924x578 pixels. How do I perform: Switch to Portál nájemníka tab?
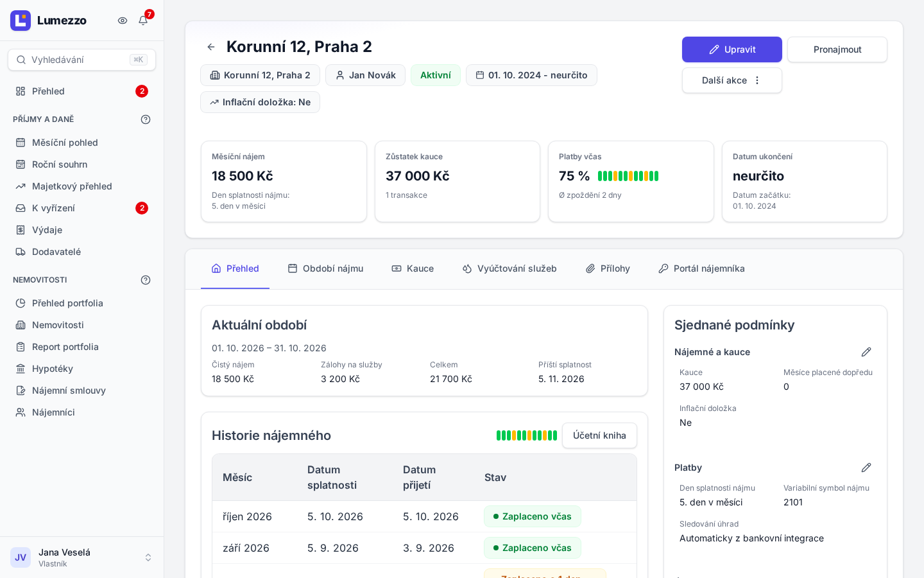[702, 268]
